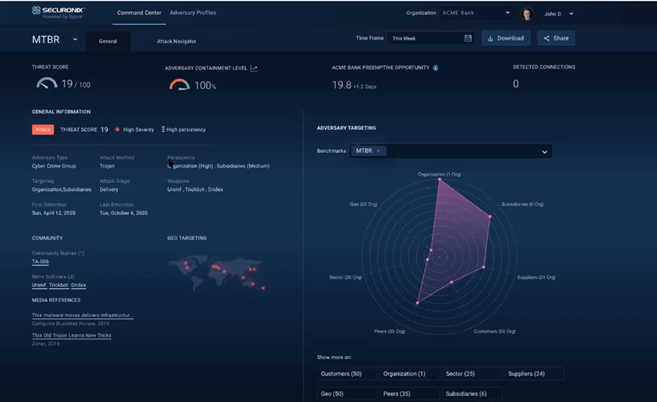Click the calendar icon in Time Frame
This screenshot has width=657, height=402.
pyautogui.click(x=468, y=38)
